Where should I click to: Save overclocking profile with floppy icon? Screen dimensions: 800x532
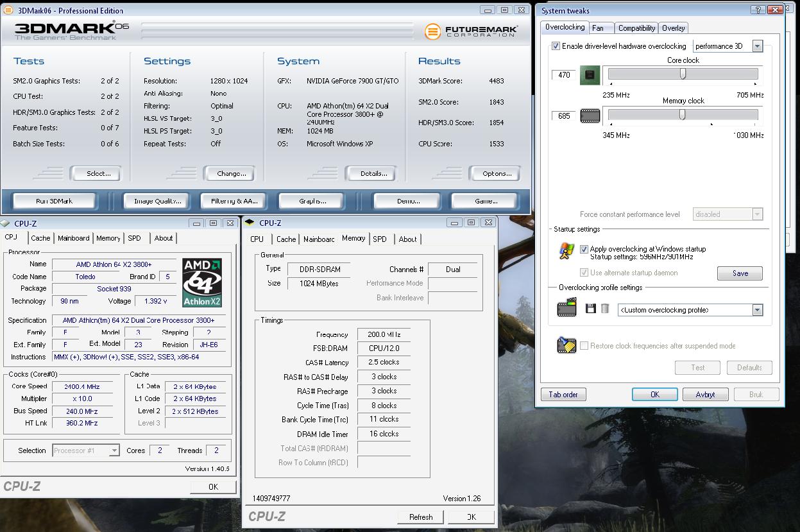(591, 309)
